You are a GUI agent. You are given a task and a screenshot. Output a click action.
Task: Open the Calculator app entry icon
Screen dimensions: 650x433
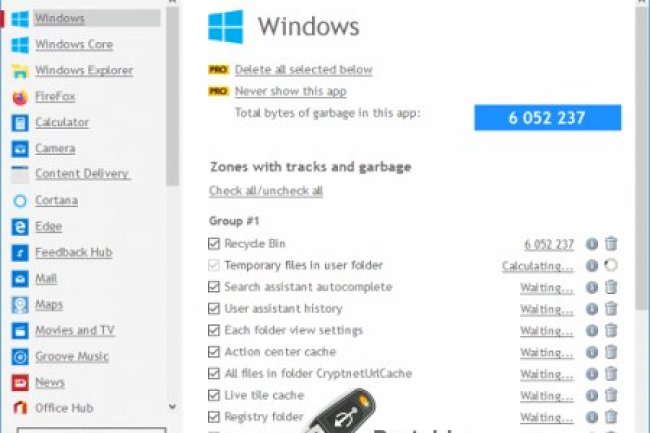[19, 123]
